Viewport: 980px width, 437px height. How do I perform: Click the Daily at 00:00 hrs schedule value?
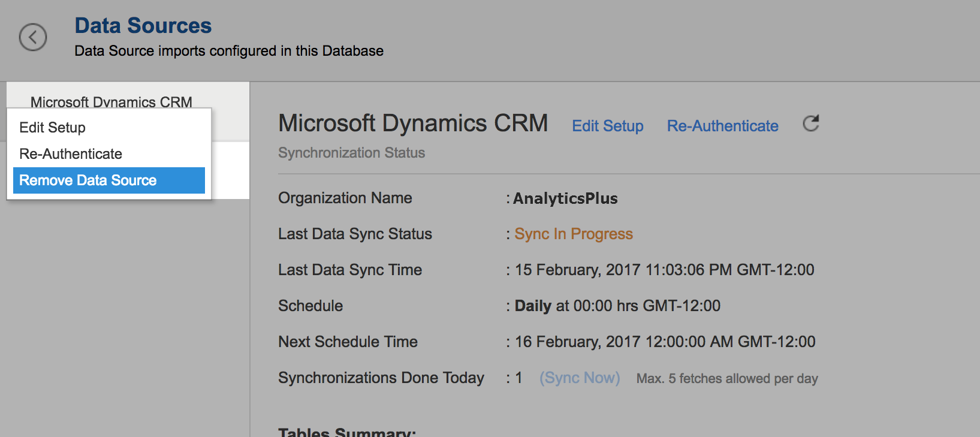click(x=617, y=306)
